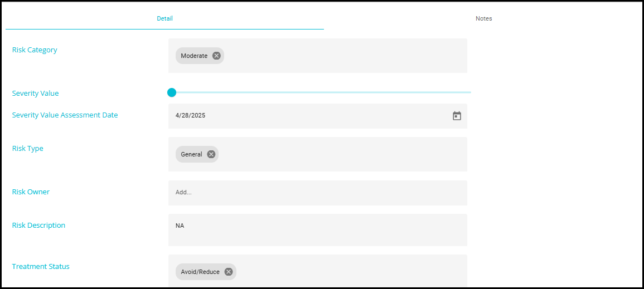The image size is (644, 289).
Task: Open the calendar date picker
Action: point(457,116)
